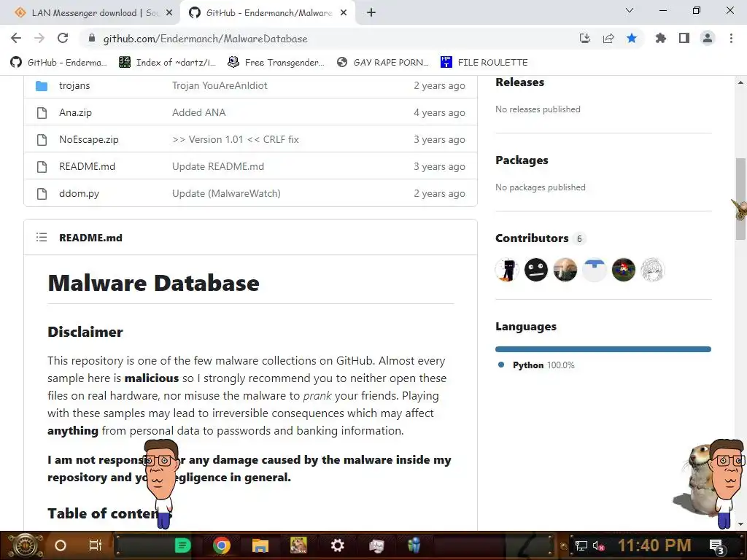
Task: Click the 11:40 PM taskbar clock
Action: click(x=654, y=545)
